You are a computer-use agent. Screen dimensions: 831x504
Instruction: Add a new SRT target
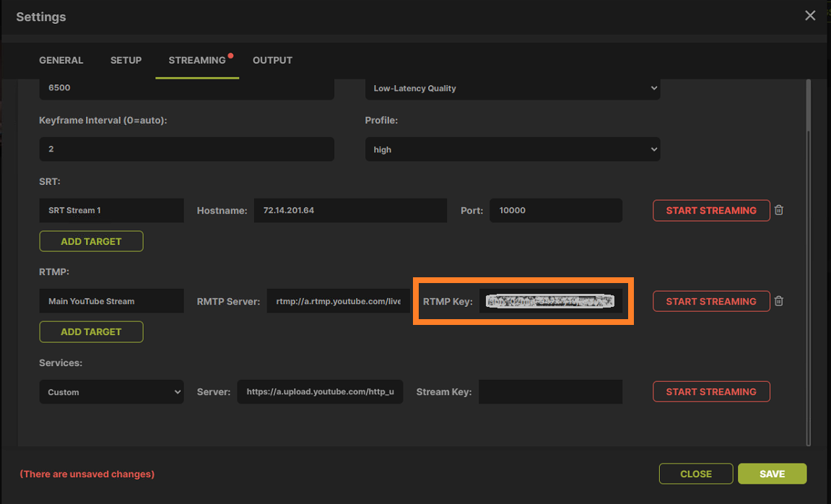click(x=91, y=240)
